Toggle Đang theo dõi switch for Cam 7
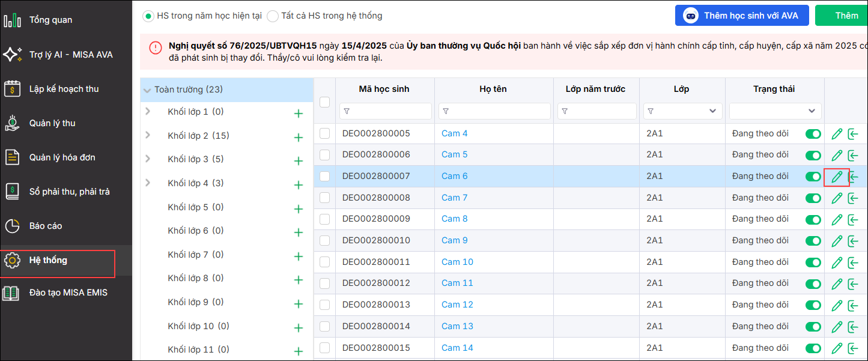Viewport: 868px width, 361px height. [813, 198]
